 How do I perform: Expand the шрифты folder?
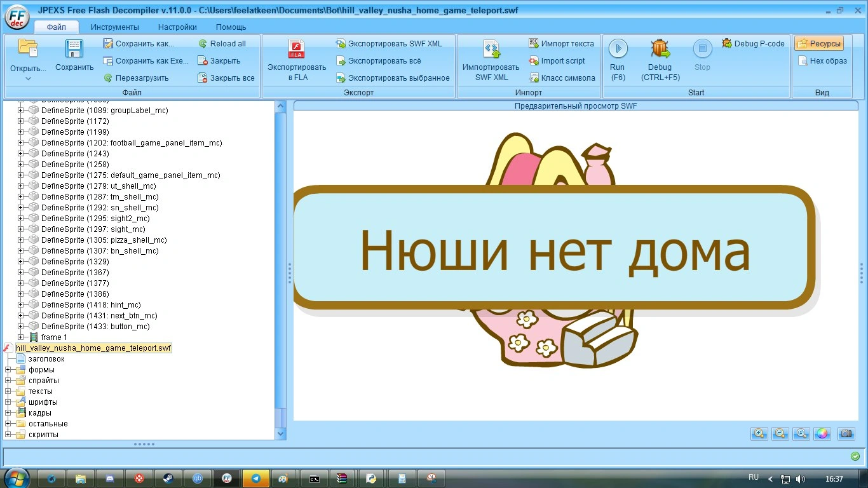[x=8, y=402]
